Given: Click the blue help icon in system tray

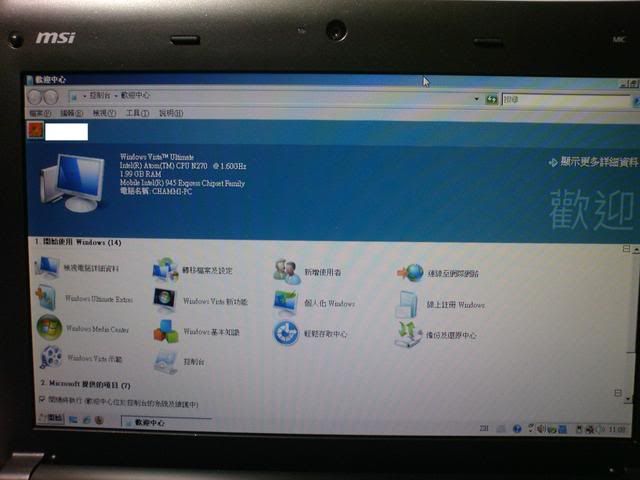Looking at the screenshot, I should pos(517,429).
